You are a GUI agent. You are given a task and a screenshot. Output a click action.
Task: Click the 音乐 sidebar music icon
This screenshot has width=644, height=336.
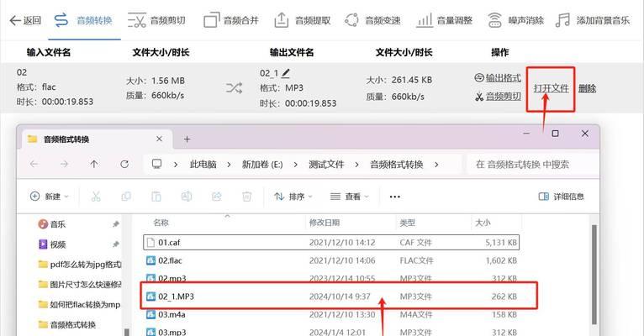(43, 224)
